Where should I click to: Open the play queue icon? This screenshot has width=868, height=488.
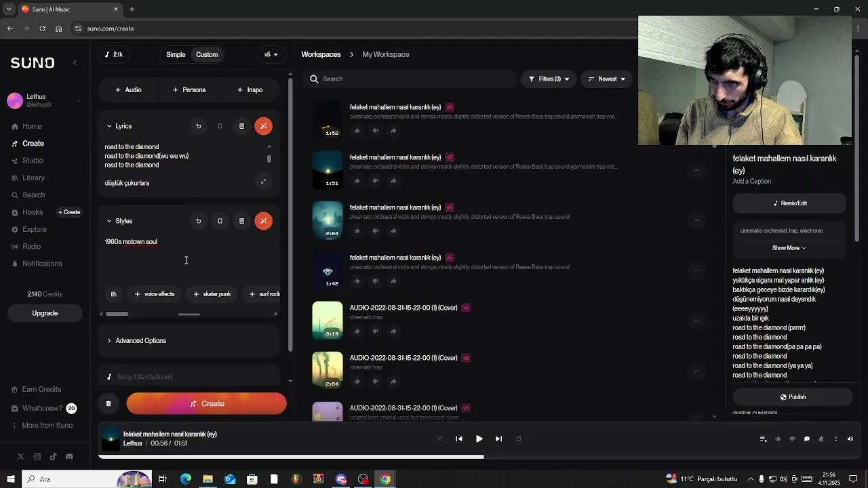[763, 439]
